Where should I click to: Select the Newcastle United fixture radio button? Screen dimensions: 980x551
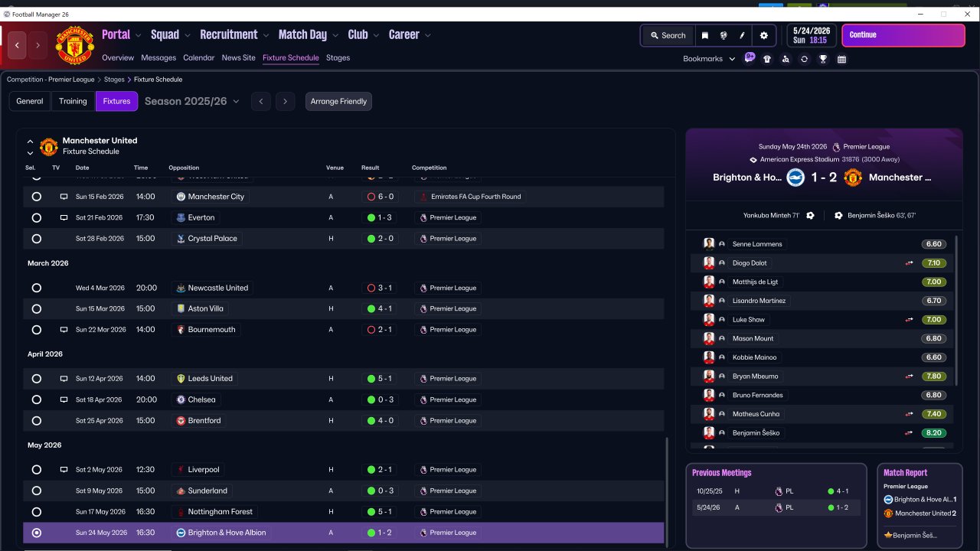pos(37,289)
